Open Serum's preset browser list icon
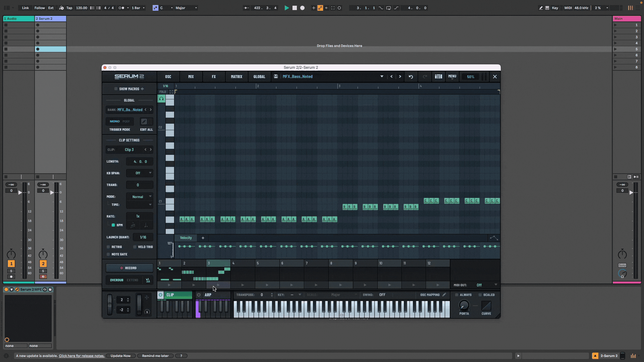This screenshot has height=362, width=644. click(x=438, y=76)
